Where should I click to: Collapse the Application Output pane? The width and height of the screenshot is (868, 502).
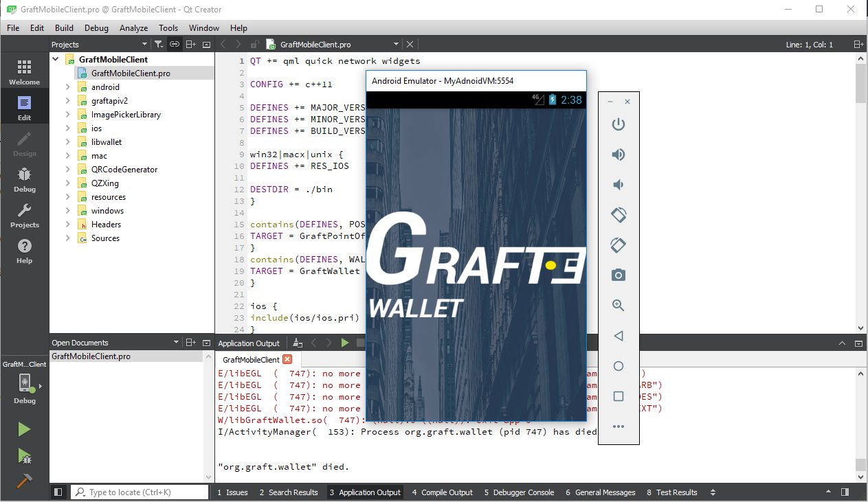(841, 343)
